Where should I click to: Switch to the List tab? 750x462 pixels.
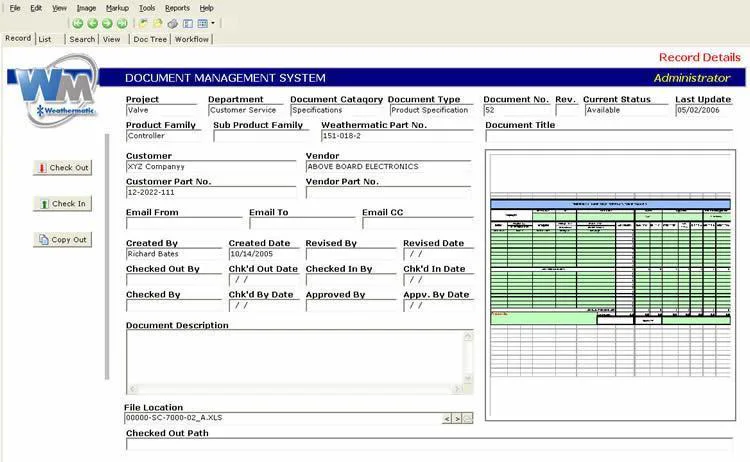pos(45,39)
